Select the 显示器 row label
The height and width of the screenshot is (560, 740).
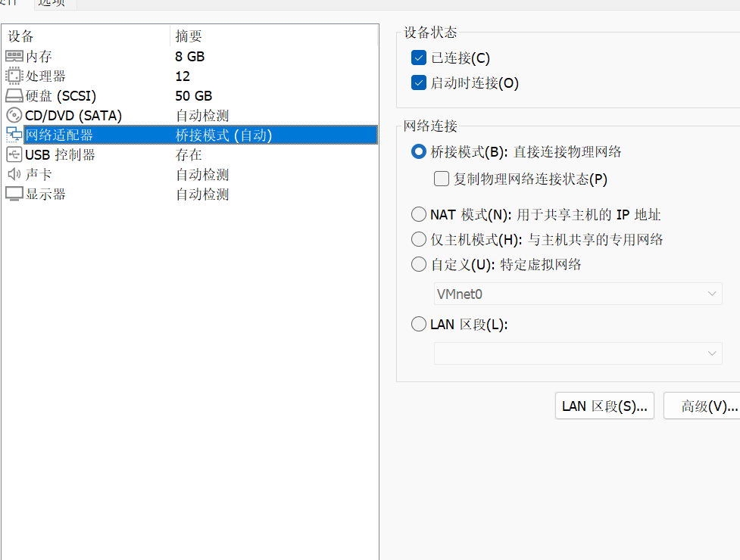click(x=45, y=194)
